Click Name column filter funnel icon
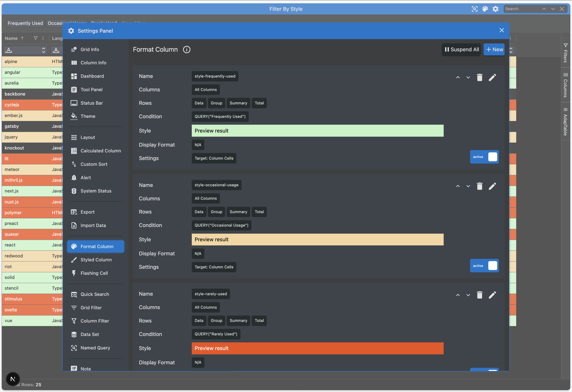 coord(36,38)
